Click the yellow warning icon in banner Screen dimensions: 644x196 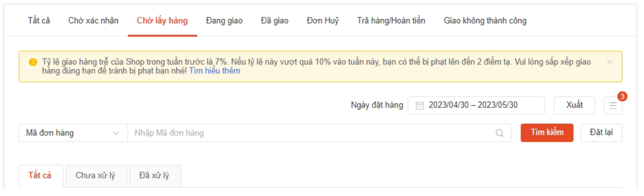[33, 62]
